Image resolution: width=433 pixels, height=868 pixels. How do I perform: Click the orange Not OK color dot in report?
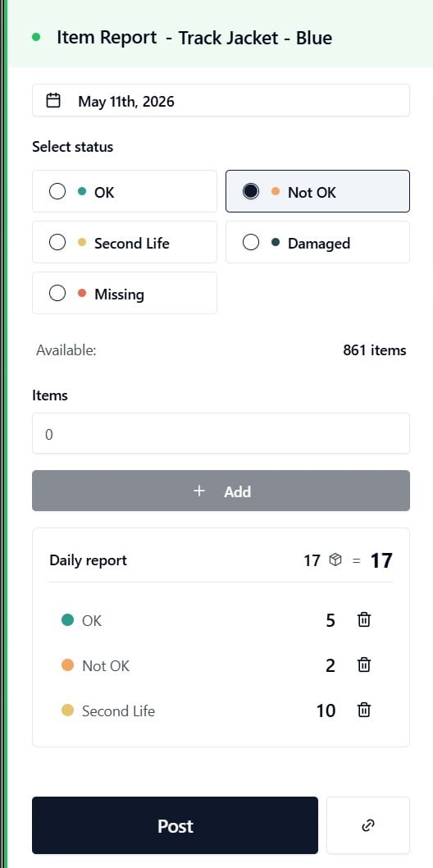(67, 665)
